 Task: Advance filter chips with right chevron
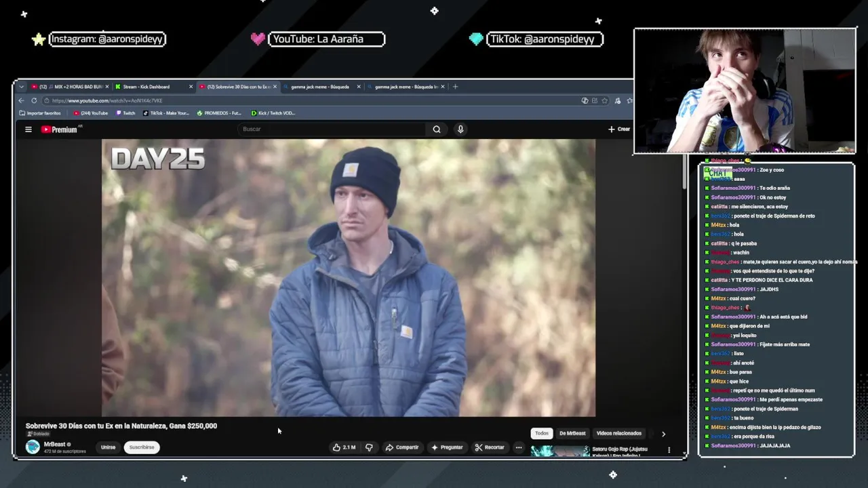coord(663,434)
